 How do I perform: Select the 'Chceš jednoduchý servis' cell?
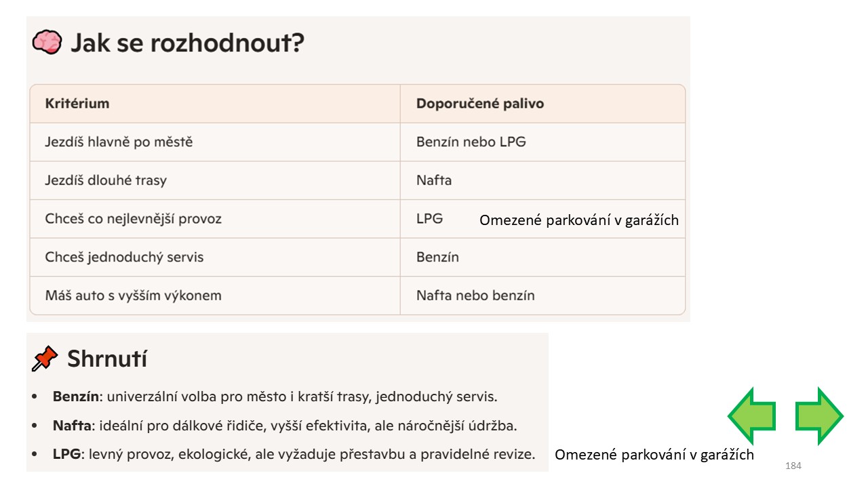click(x=215, y=258)
